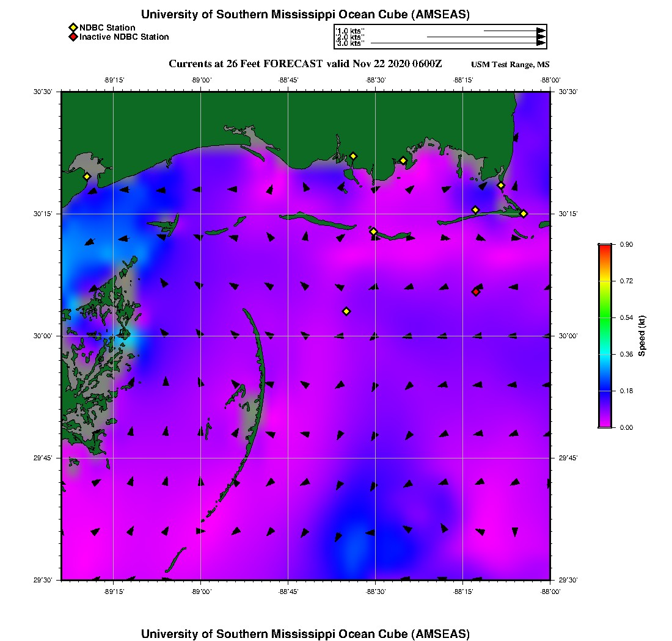Click the 'Inactive NDBC Station' legend text
The height and width of the screenshot is (641, 672).
coord(124,37)
